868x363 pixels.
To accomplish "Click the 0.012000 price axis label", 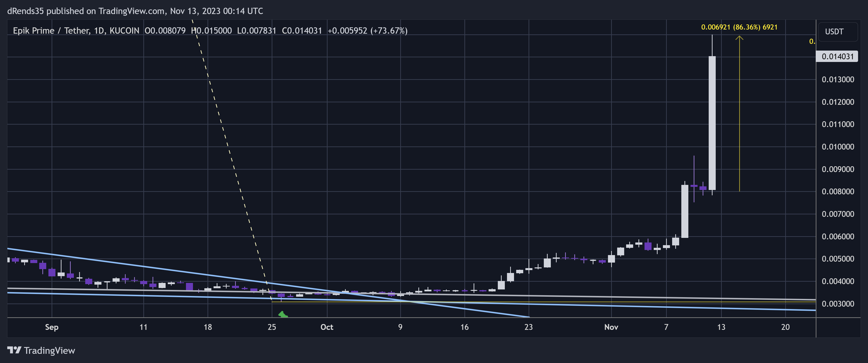I will click(x=838, y=102).
